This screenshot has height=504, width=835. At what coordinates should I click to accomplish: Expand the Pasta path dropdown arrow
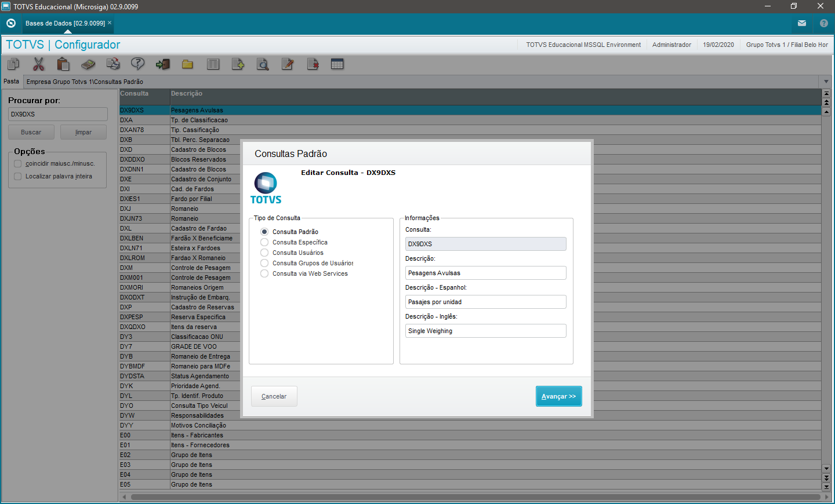point(826,82)
